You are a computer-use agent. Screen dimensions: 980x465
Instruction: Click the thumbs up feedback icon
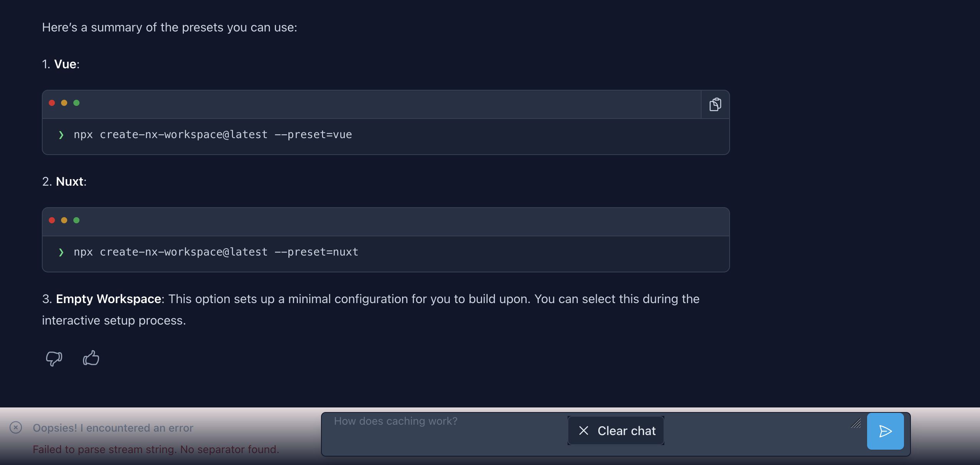coord(91,358)
